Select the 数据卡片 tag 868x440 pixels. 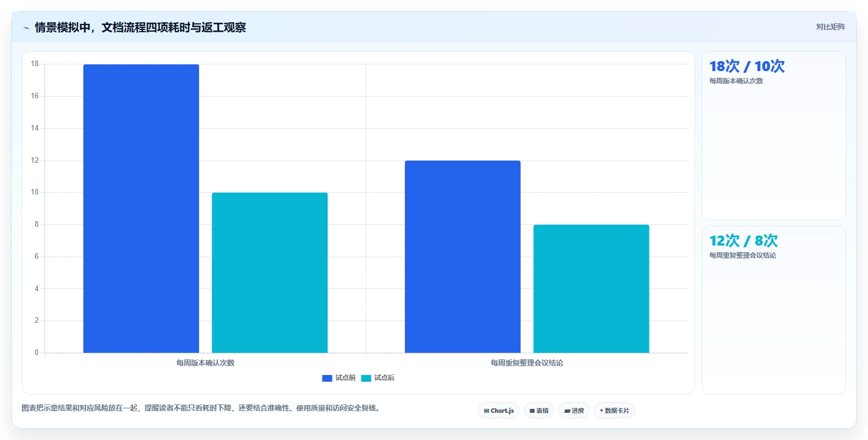614,411
